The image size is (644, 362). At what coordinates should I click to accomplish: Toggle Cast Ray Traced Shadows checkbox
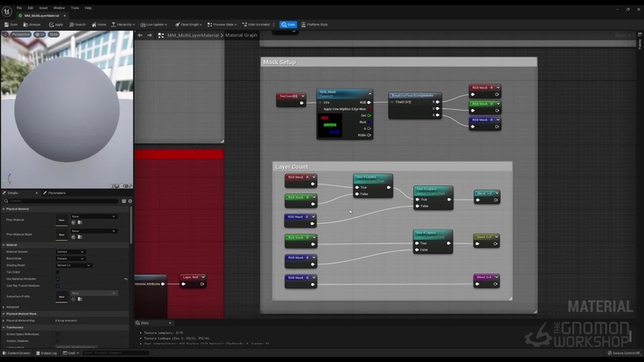[57, 286]
